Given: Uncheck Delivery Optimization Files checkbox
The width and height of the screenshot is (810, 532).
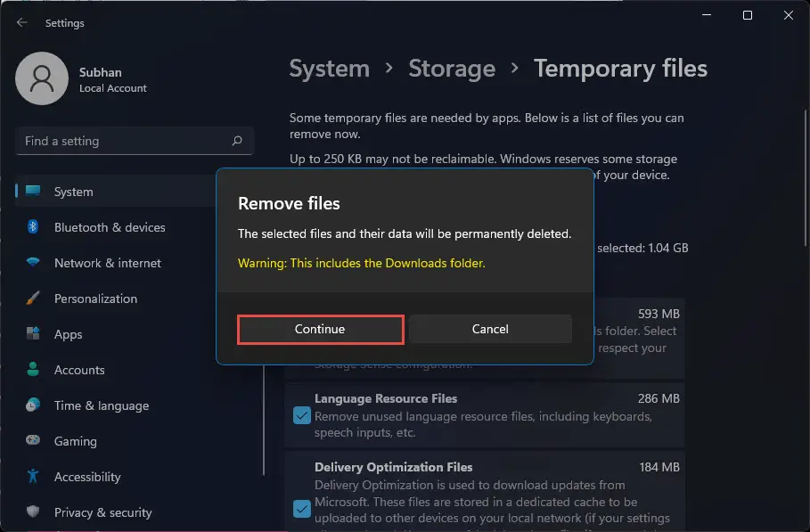Looking at the screenshot, I should point(302,509).
